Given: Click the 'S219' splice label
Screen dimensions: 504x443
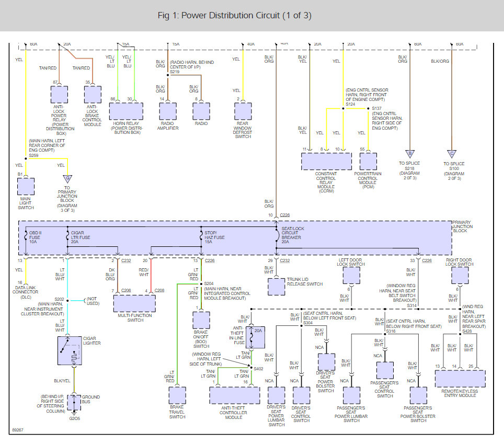Looking at the screenshot, I should (x=175, y=72).
